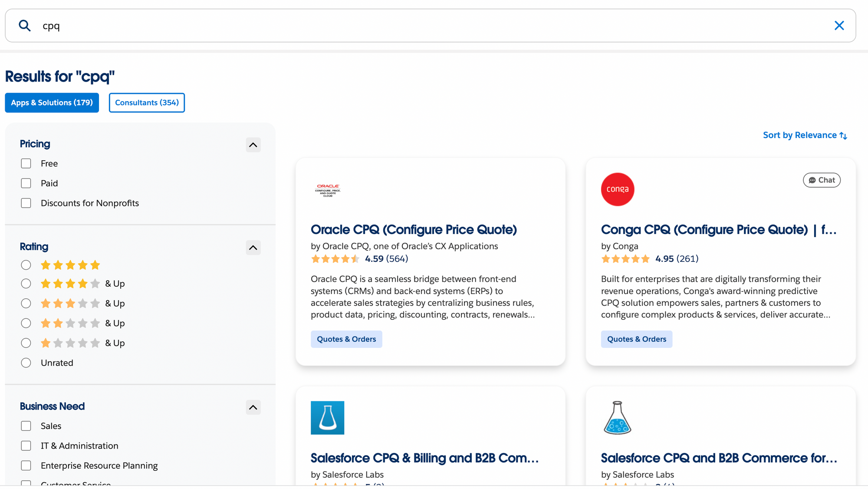The width and height of the screenshot is (868, 489).
Task: Click Quotes & Orders tag on Conga card
Action: [637, 339]
